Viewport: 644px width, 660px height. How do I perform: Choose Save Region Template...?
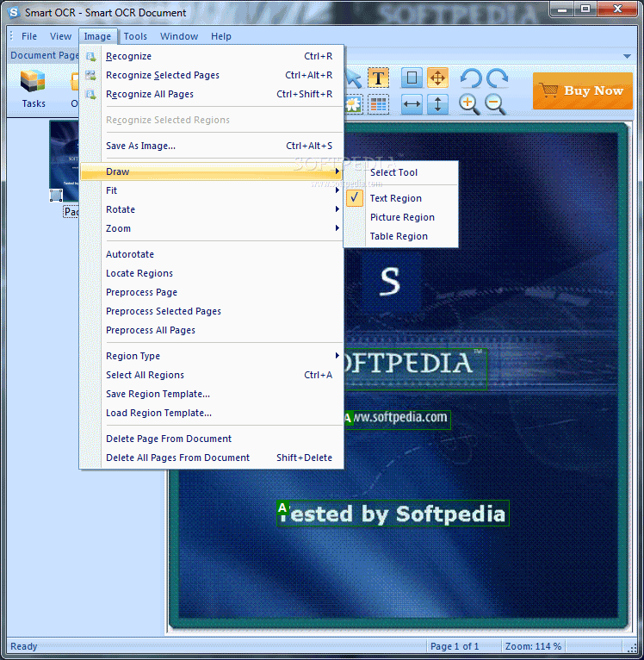tap(211, 394)
